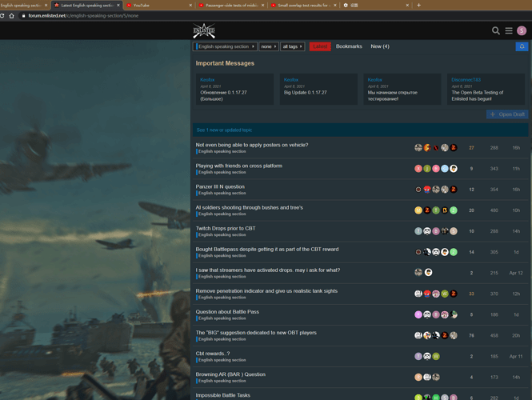532x400 pixels.
Task: Click the Enlisted forum logo
Action: pos(204,31)
